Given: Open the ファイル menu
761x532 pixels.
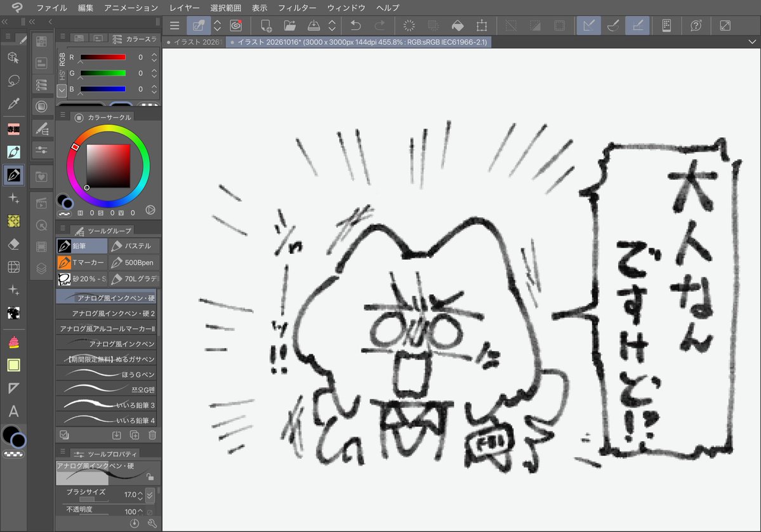Looking at the screenshot, I should coord(51,8).
